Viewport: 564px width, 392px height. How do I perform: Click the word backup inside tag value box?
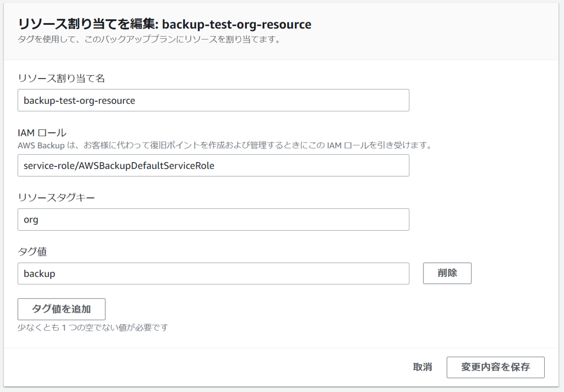pos(39,274)
